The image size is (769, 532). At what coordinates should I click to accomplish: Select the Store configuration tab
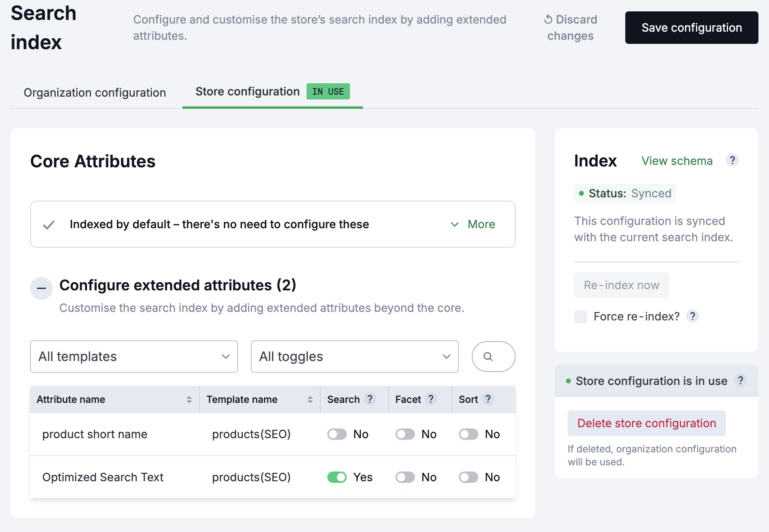247,91
